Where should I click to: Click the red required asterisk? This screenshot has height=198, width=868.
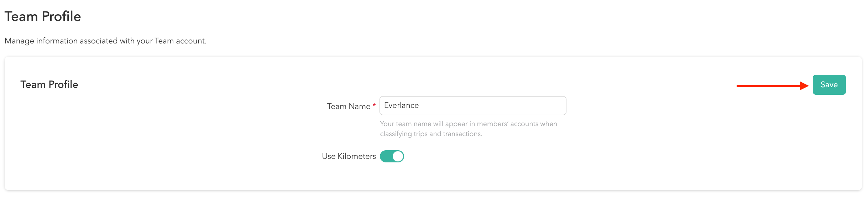[374, 105]
